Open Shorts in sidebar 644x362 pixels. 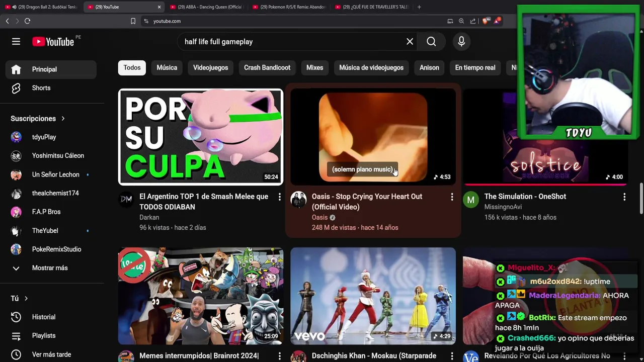(51, 88)
